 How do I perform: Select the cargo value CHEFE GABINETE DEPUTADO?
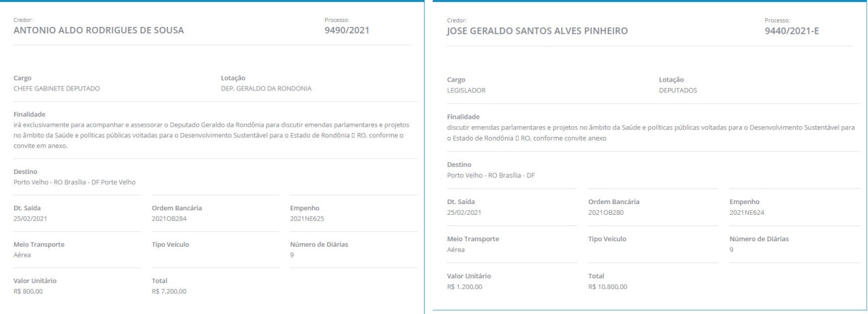(56, 89)
